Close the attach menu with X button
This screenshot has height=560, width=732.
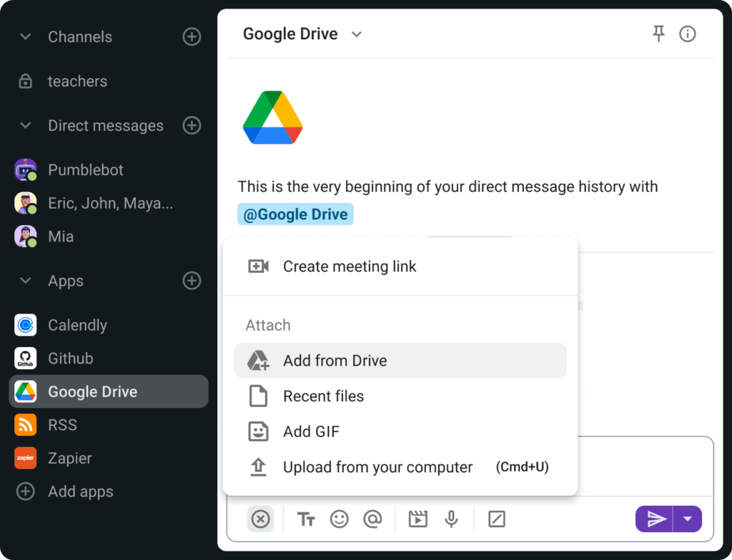[x=260, y=519]
